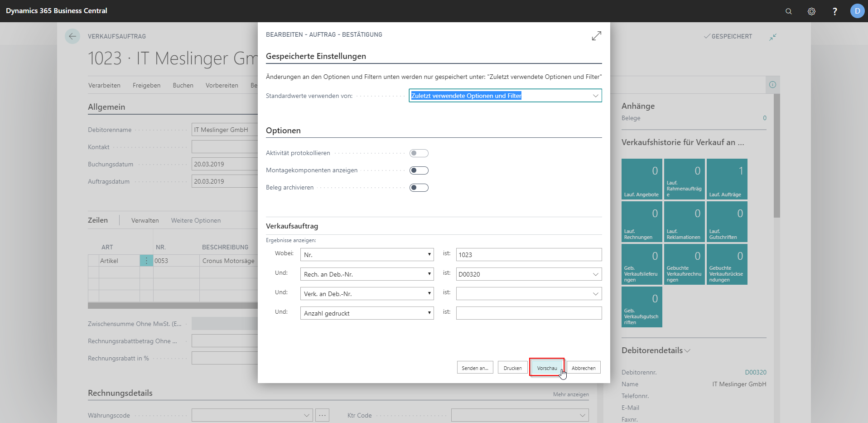Screen dimensions: 868x423
Task: Open the Lauf. Aufträge tile
Action: pyautogui.click(x=727, y=179)
